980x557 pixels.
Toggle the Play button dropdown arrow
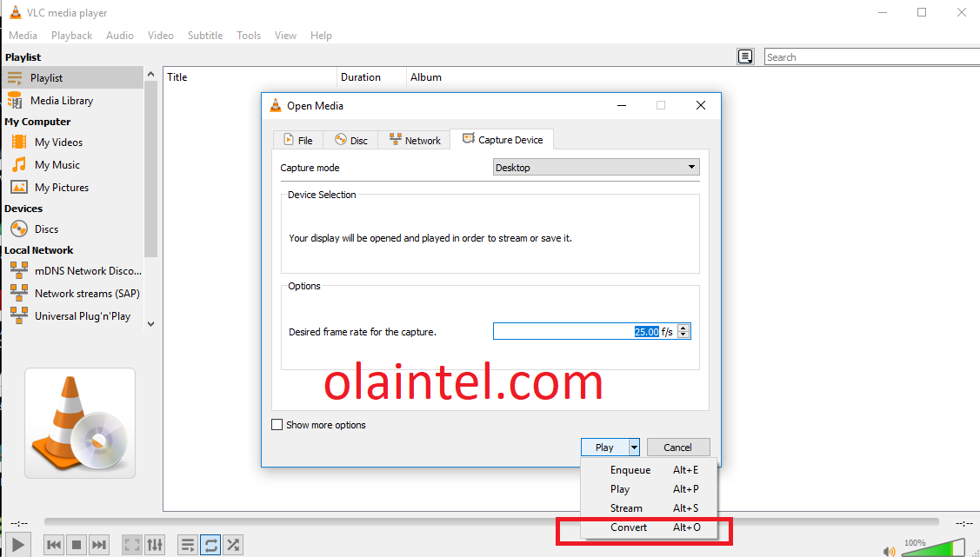pyautogui.click(x=634, y=448)
